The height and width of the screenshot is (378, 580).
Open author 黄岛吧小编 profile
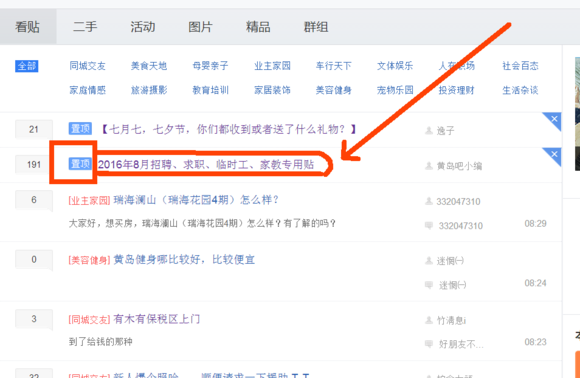[459, 166]
